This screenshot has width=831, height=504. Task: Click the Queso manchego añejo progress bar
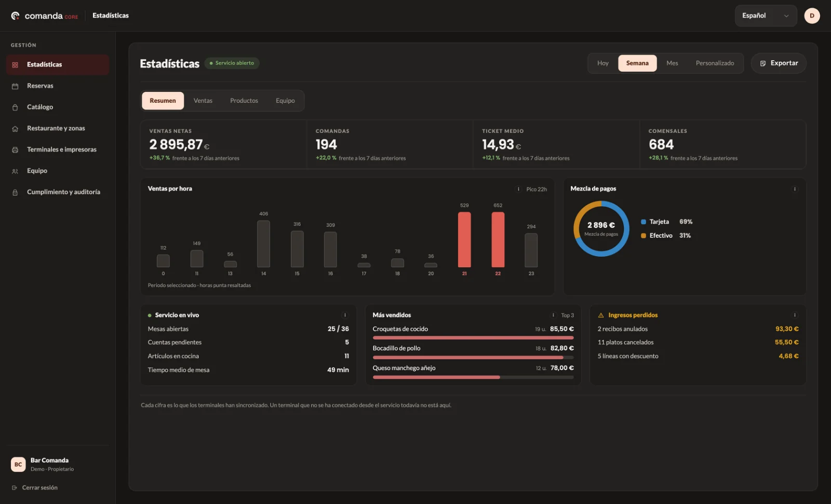(x=473, y=377)
